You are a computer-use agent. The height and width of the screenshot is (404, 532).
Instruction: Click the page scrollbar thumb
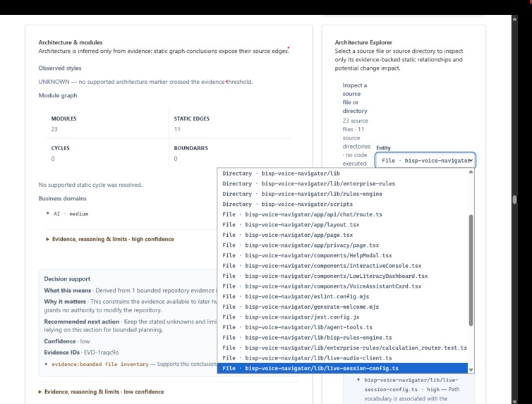514,200
